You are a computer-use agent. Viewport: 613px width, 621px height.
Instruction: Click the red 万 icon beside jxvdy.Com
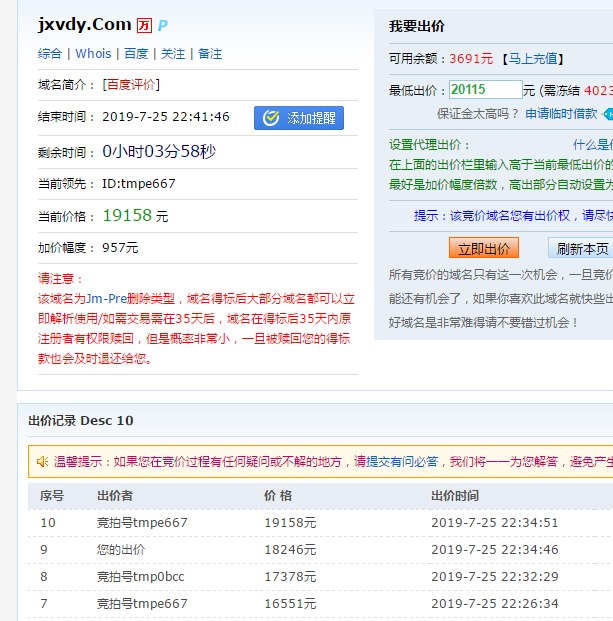click(144, 26)
